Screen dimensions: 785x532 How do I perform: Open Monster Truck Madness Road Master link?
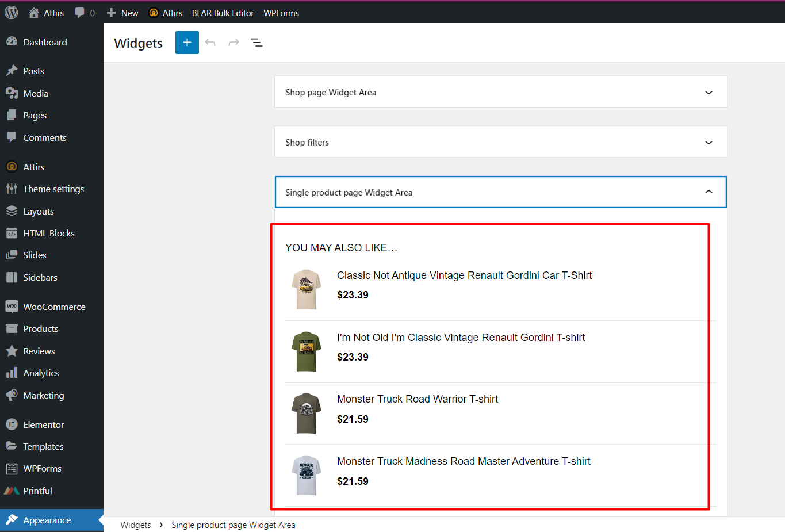tap(464, 461)
